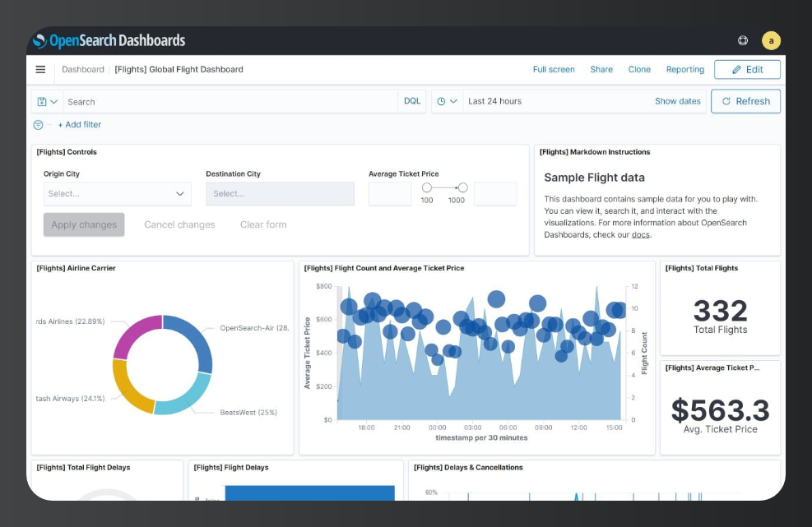Click the 'Sample Flight data' heading
This screenshot has height=527, width=812.
pyautogui.click(x=595, y=178)
